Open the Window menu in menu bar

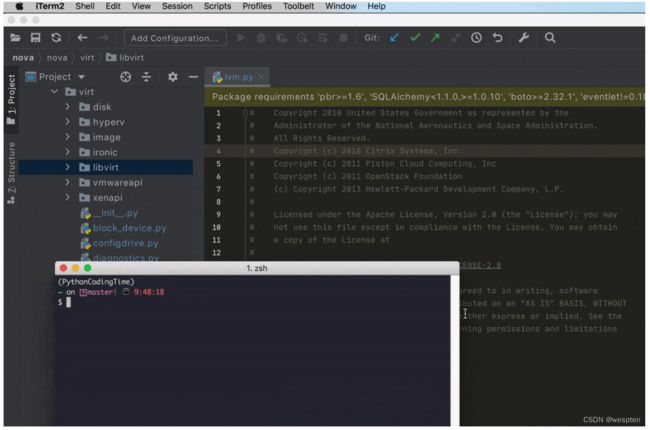pyautogui.click(x=340, y=6)
